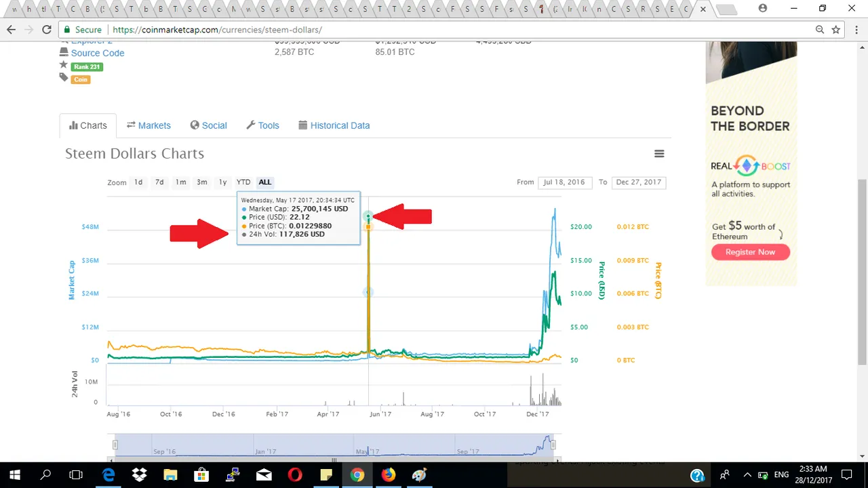Click the Price (BTC) axis label
Viewport: 868px width, 488px height.
658,280
